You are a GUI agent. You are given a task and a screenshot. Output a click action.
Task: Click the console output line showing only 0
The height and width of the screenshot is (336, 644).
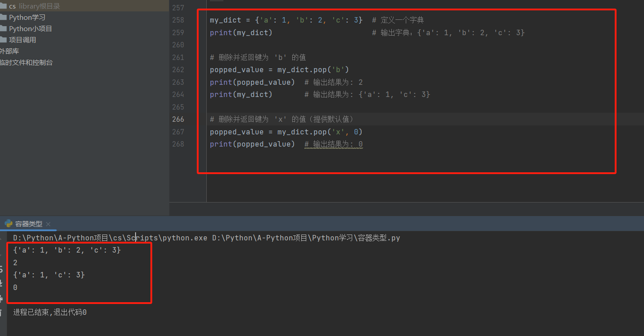[x=15, y=287]
